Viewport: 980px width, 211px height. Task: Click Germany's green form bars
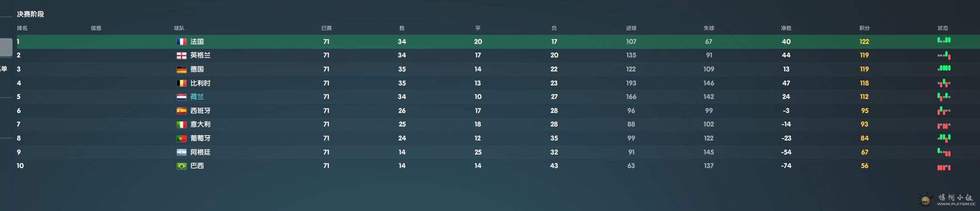[x=944, y=69]
